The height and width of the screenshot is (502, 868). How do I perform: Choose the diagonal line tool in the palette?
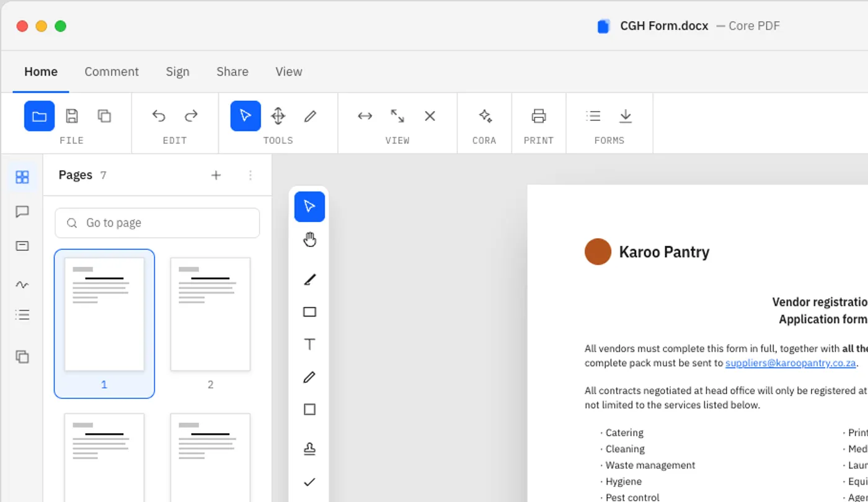click(309, 280)
